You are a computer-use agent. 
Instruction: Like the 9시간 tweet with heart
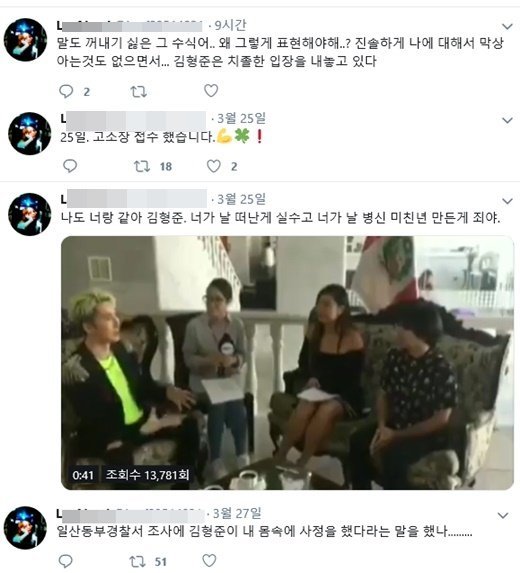point(211,91)
